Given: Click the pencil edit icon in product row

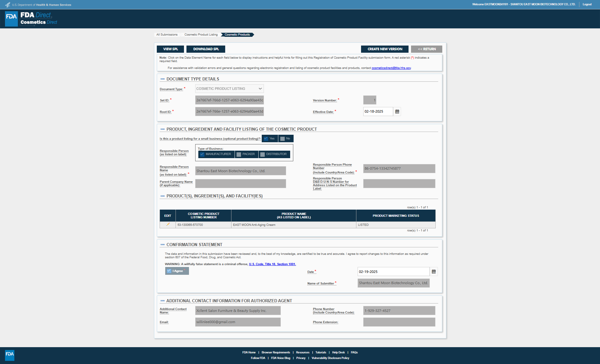Looking at the screenshot, I should [168, 225].
